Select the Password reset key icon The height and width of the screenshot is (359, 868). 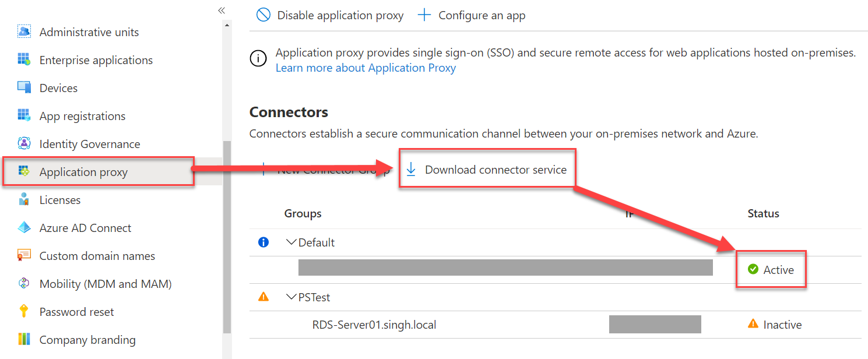click(x=24, y=311)
